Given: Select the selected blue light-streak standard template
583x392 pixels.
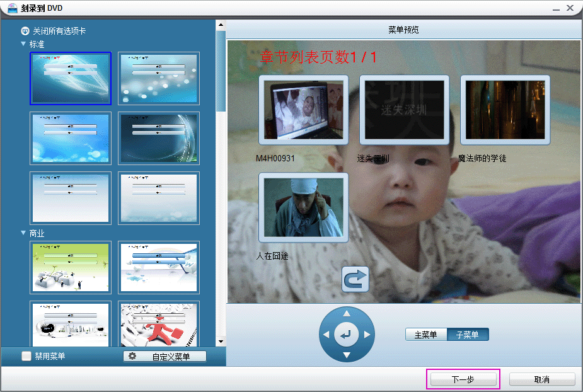Looking at the screenshot, I should point(71,79).
